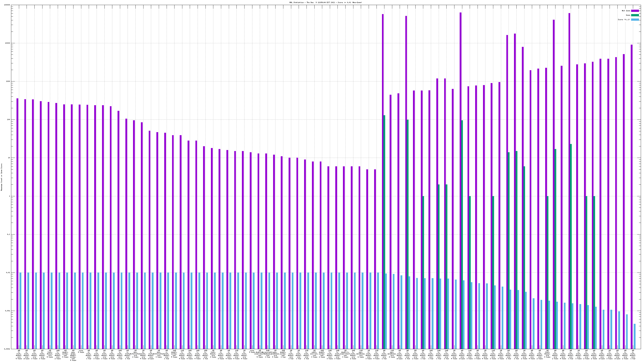Click the purple Not Spam legend swatch
This screenshot has width=644, height=362.
coord(635,11)
